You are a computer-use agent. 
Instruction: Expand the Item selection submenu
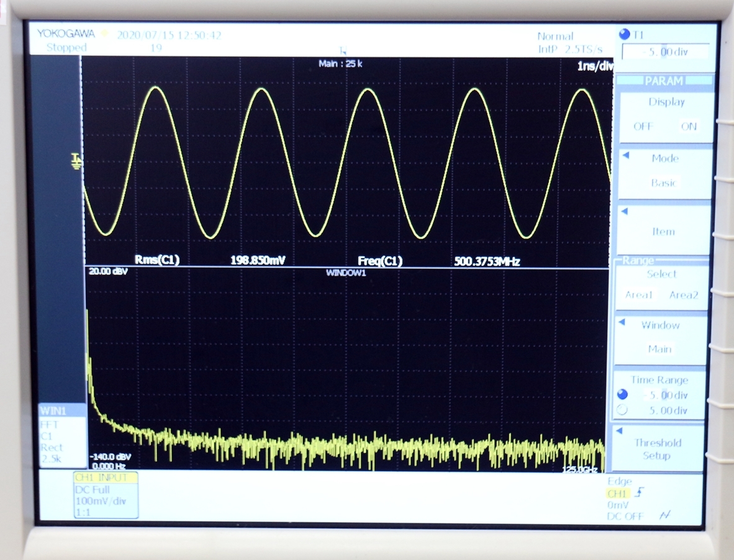663,231
